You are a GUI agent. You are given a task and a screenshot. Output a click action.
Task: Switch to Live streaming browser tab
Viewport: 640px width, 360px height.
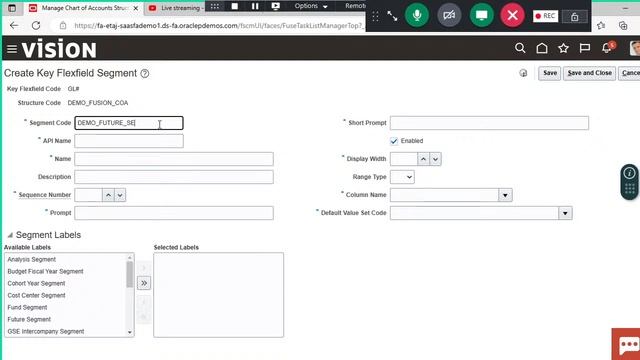click(x=176, y=8)
